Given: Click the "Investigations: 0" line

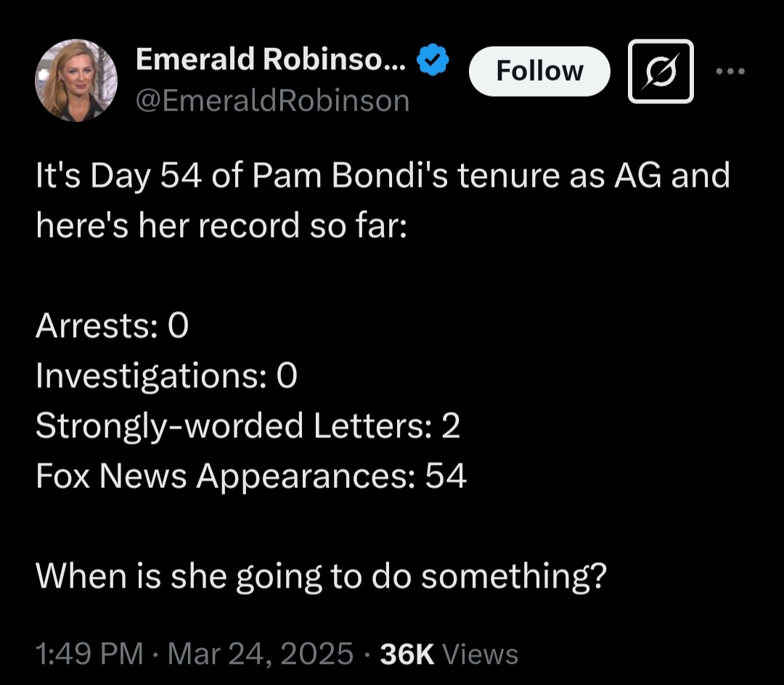Looking at the screenshot, I should [x=166, y=376].
